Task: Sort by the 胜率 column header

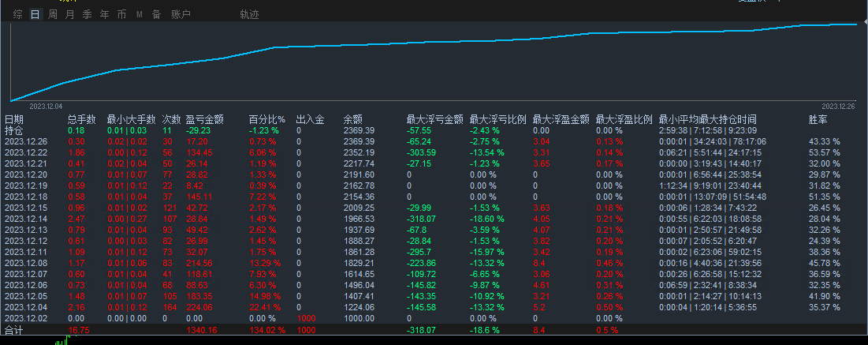Action: [818, 119]
